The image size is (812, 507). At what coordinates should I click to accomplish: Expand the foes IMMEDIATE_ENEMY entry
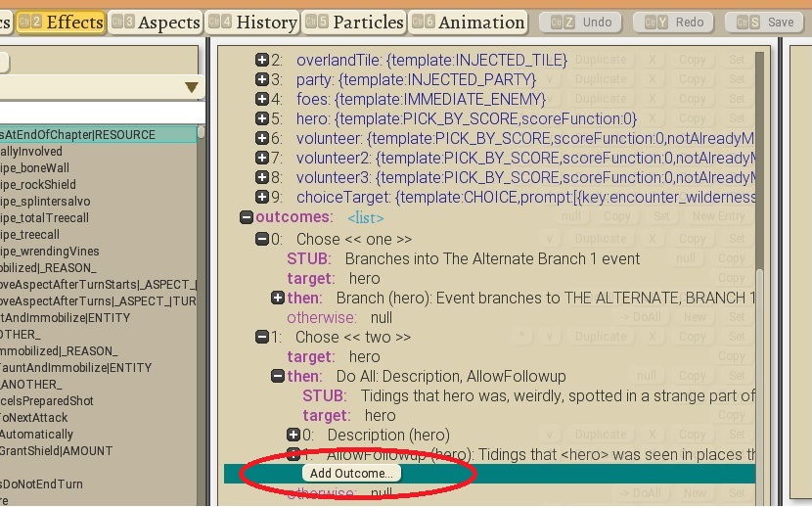click(x=262, y=99)
